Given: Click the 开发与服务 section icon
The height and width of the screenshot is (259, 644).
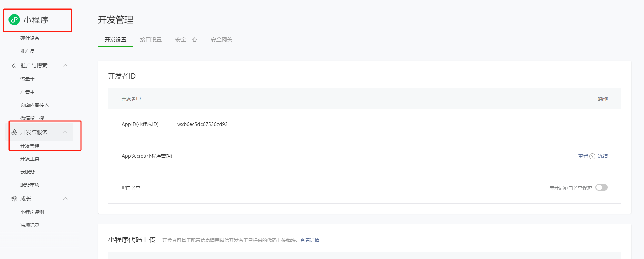Looking at the screenshot, I should [14, 132].
